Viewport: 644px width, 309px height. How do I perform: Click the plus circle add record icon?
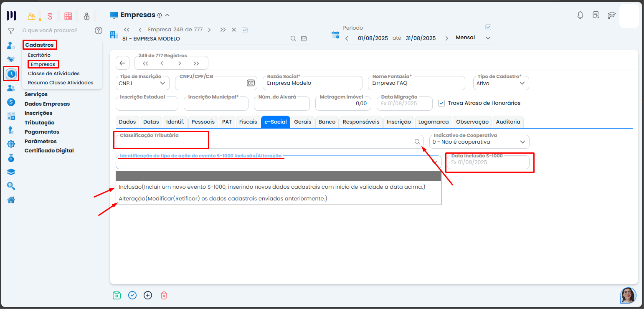(148, 295)
